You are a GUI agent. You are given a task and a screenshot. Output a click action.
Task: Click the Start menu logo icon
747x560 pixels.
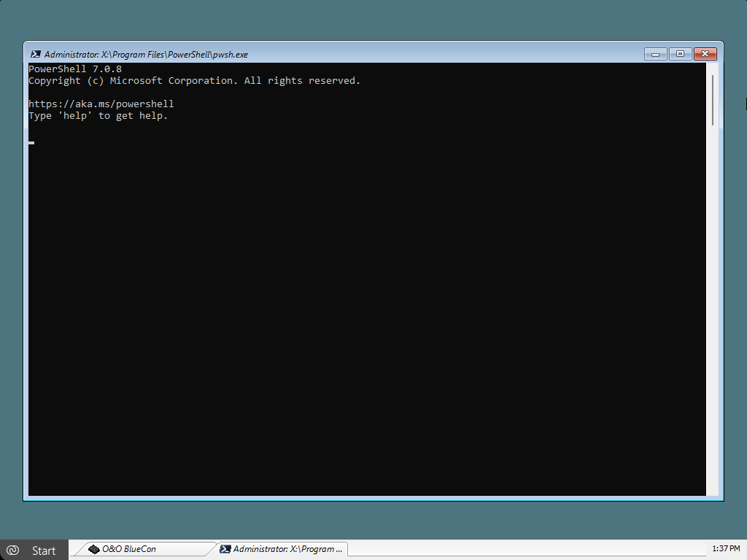pyautogui.click(x=12, y=551)
